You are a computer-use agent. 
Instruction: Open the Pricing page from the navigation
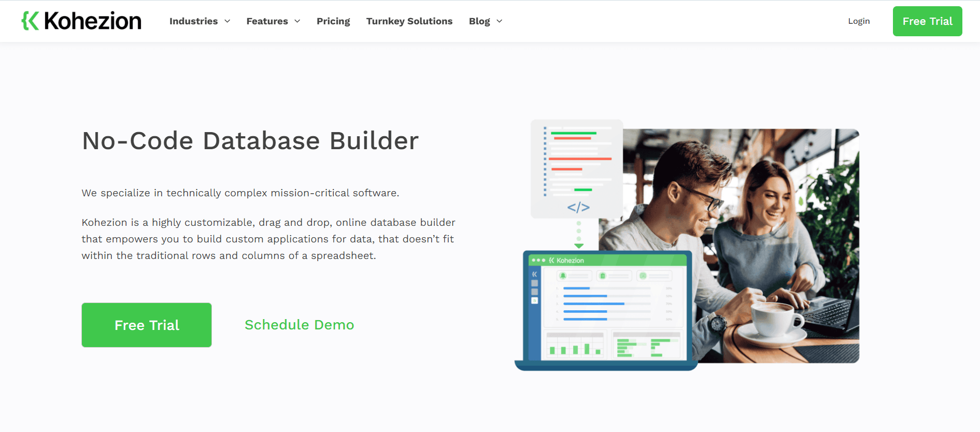333,21
